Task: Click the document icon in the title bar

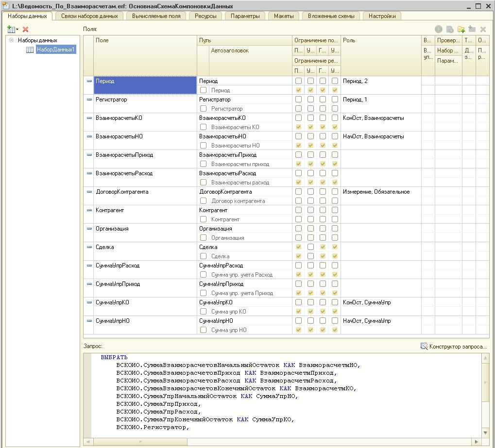Action: click(x=5, y=6)
